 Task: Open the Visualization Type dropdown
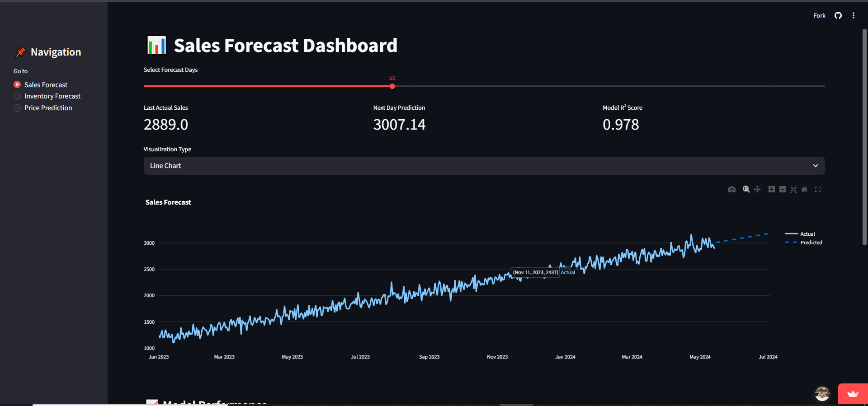[x=484, y=166]
